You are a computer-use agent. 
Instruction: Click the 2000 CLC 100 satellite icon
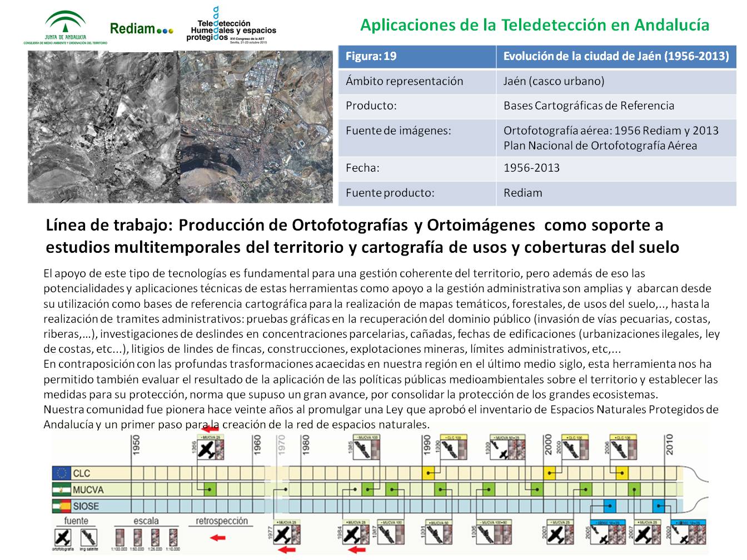coord(575,447)
